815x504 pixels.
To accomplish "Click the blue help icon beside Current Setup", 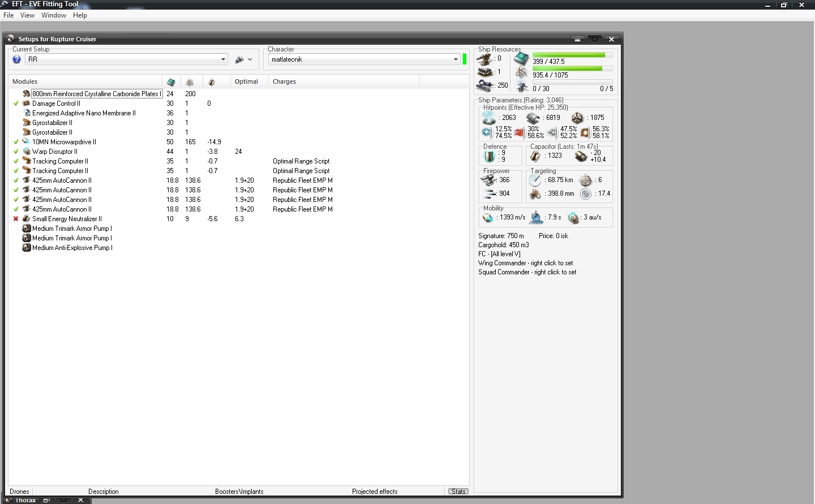I will pyautogui.click(x=16, y=59).
